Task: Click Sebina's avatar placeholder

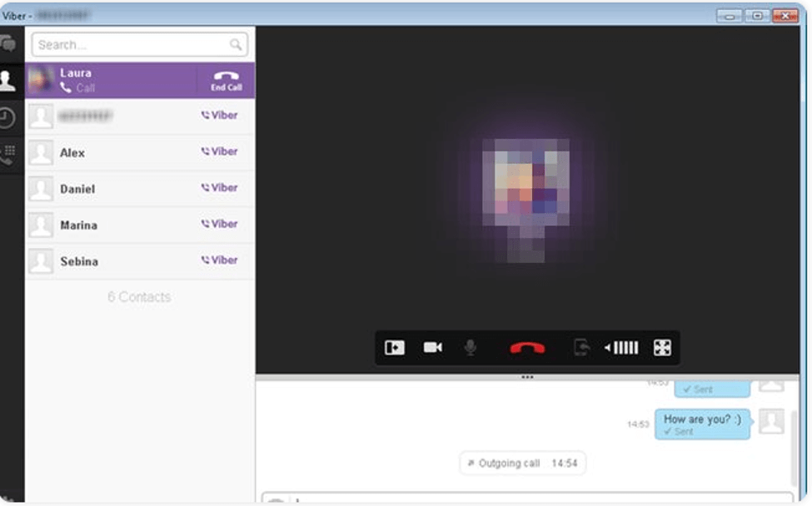Action: point(41,261)
